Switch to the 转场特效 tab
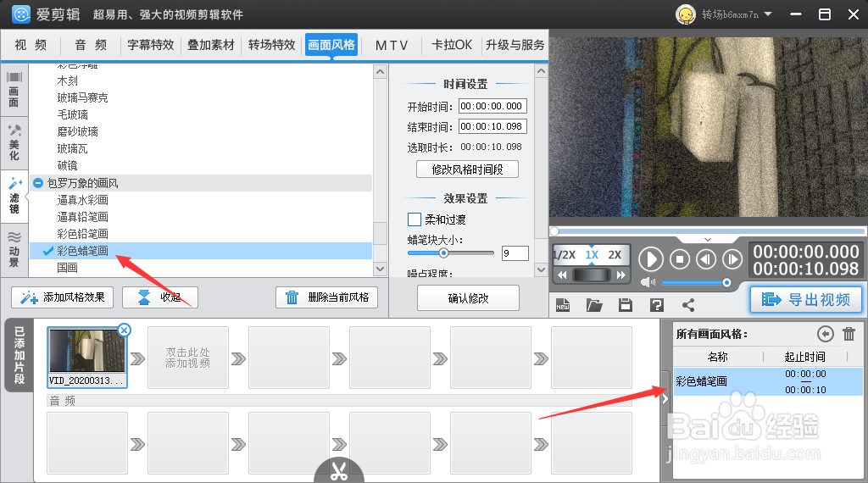 272,45
